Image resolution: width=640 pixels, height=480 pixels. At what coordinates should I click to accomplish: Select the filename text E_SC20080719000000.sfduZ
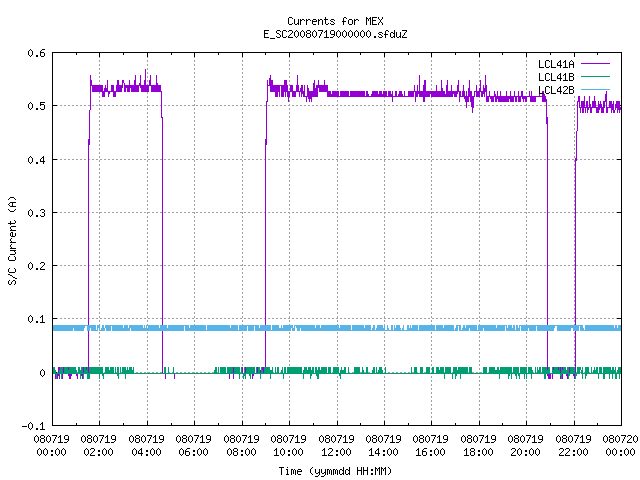[x=335, y=34]
